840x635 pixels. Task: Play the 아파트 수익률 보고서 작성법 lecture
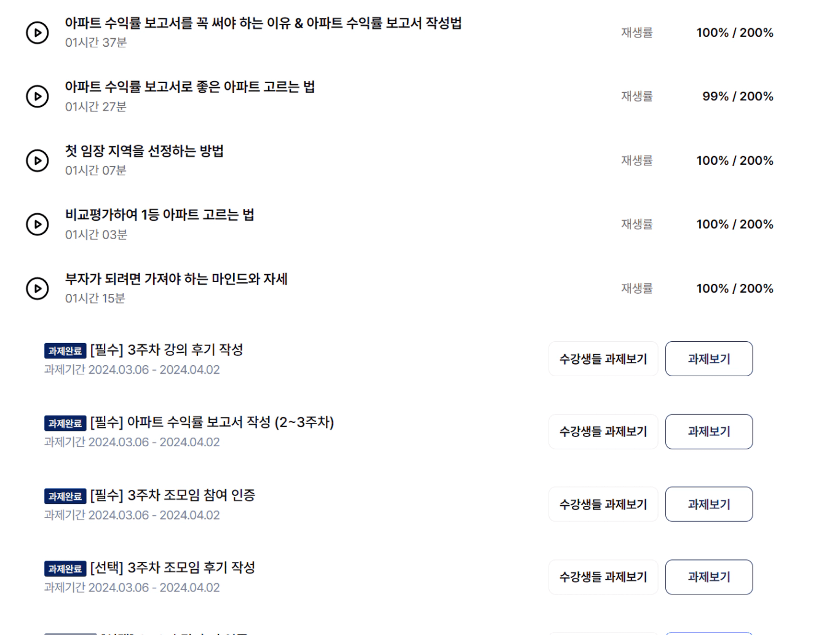coord(38,33)
